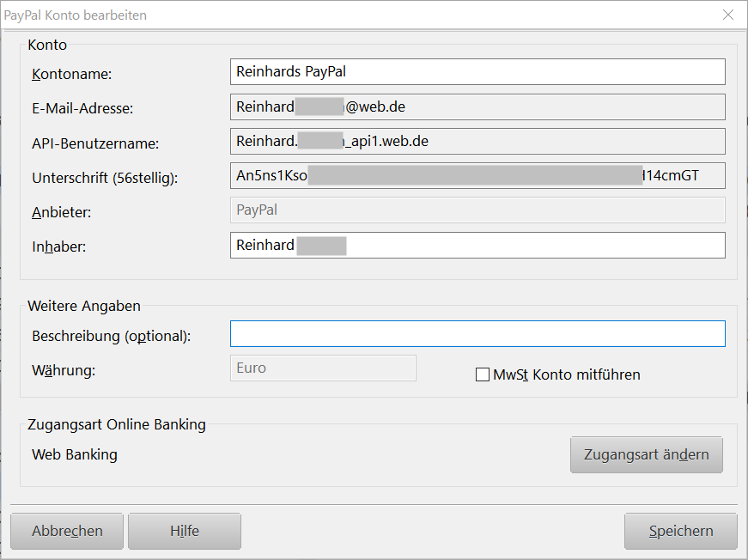Click the Inhaber label

(59, 247)
